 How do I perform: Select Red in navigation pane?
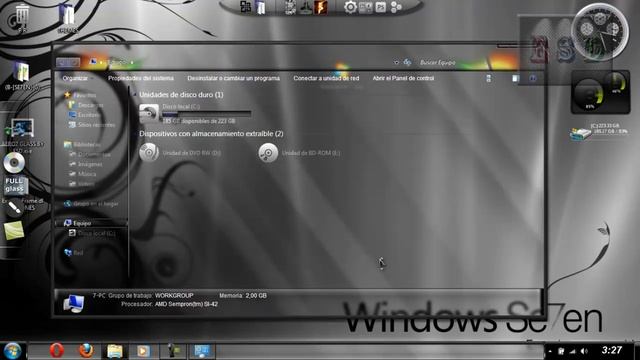tap(74, 253)
